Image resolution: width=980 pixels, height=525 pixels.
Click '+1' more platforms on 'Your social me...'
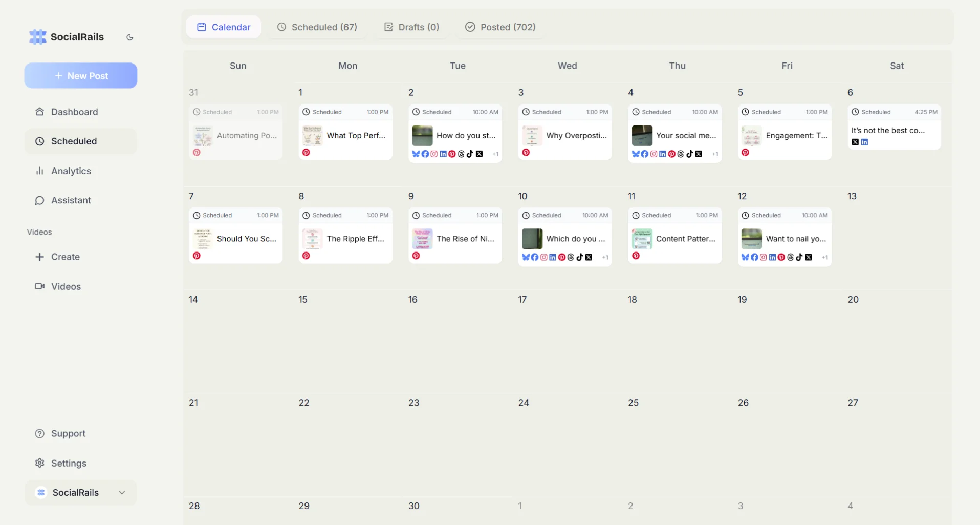pyautogui.click(x=715, y=154)
